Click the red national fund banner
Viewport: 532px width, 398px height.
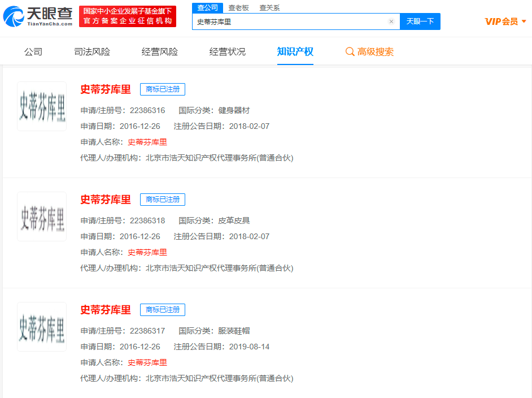127,16
